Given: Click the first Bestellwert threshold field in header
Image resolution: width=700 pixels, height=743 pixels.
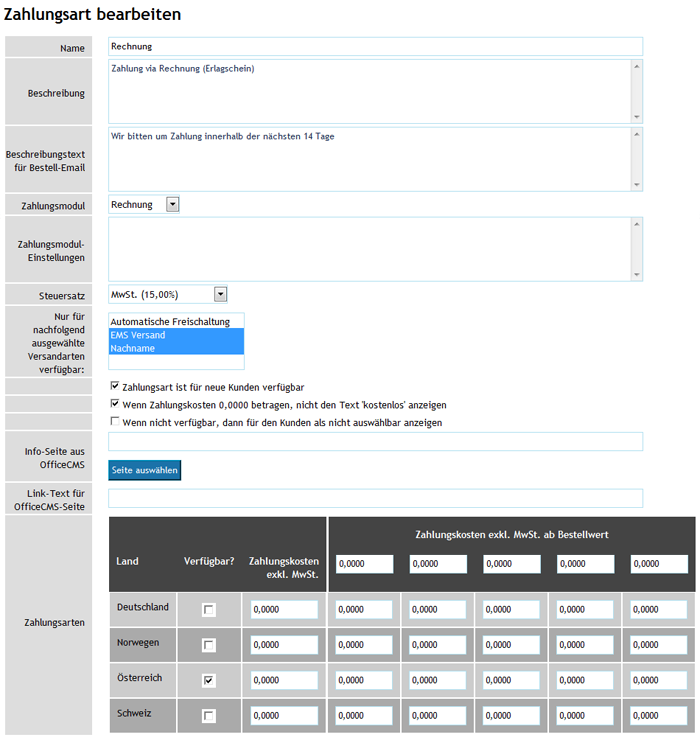Looking at the screenshot, I should point(364,564).
